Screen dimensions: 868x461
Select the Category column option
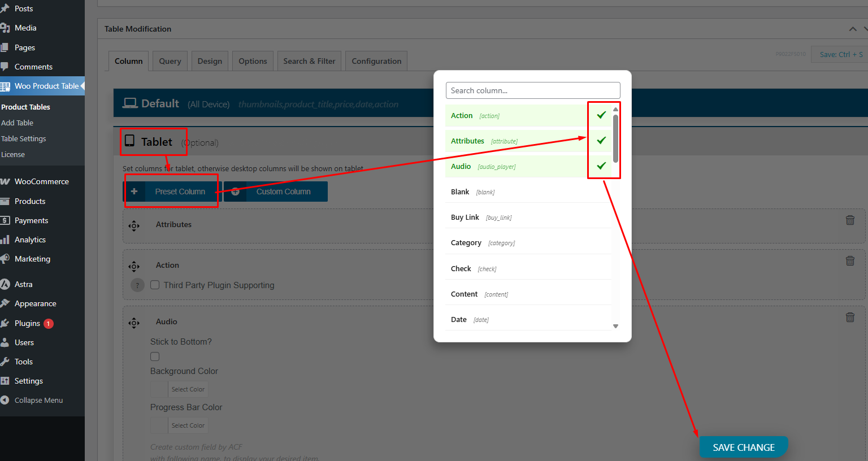pyautogui.click(x=528, y=243)
